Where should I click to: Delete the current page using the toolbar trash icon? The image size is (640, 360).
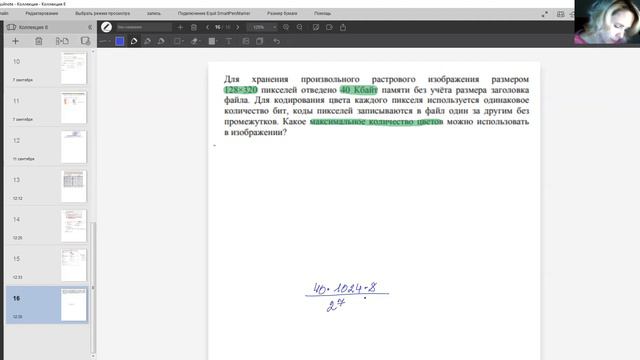[x=194, y=27]
